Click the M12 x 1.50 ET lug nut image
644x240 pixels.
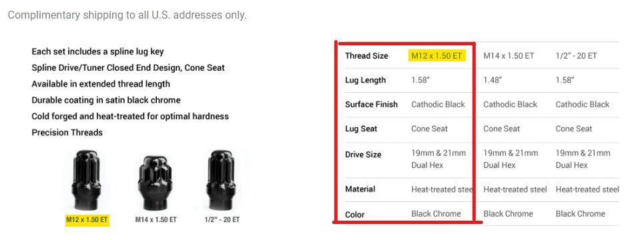pyautogui.click(x=87, y=180)
